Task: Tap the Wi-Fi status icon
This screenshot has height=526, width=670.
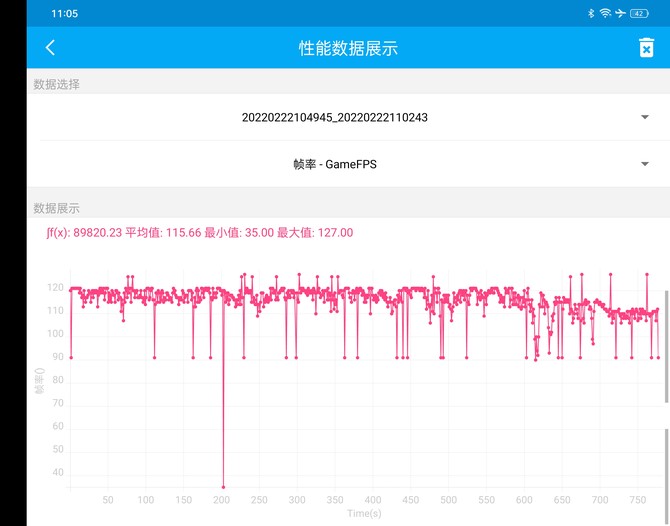Action: (x=605, y=13)
